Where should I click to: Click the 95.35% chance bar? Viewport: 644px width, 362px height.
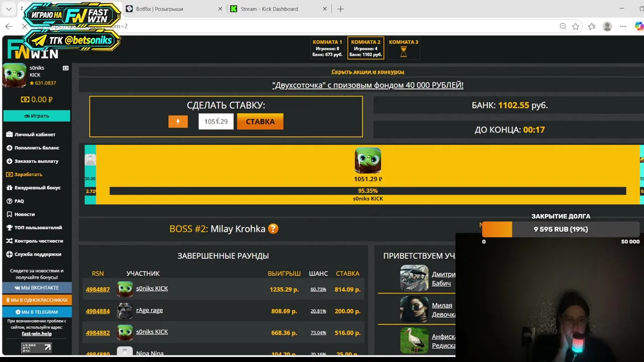click(x=368, y=191)
